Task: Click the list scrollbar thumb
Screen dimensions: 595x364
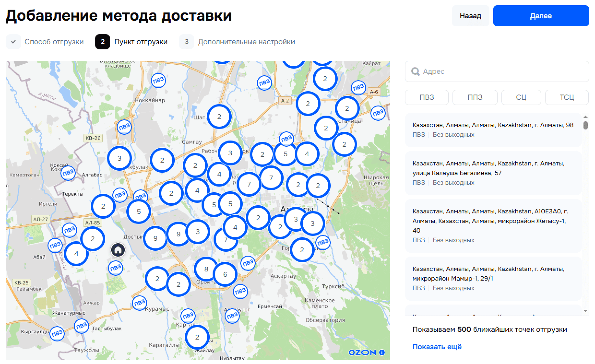Action: point(585,125)
